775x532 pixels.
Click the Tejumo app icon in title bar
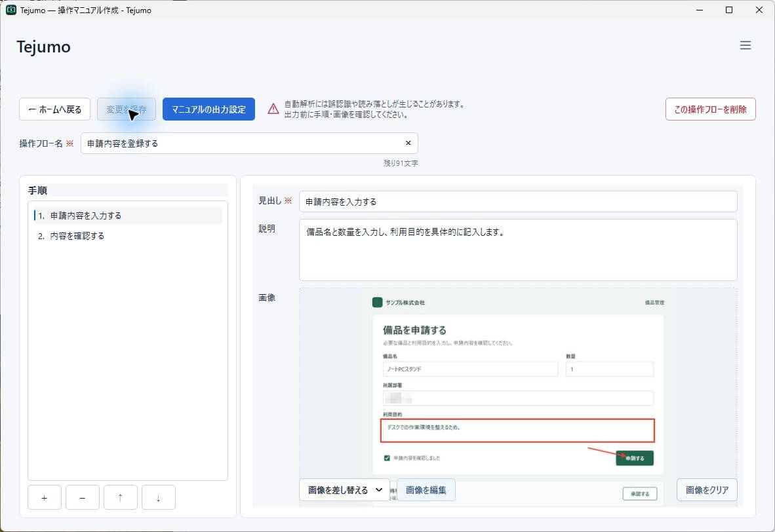tap(11, 10)
